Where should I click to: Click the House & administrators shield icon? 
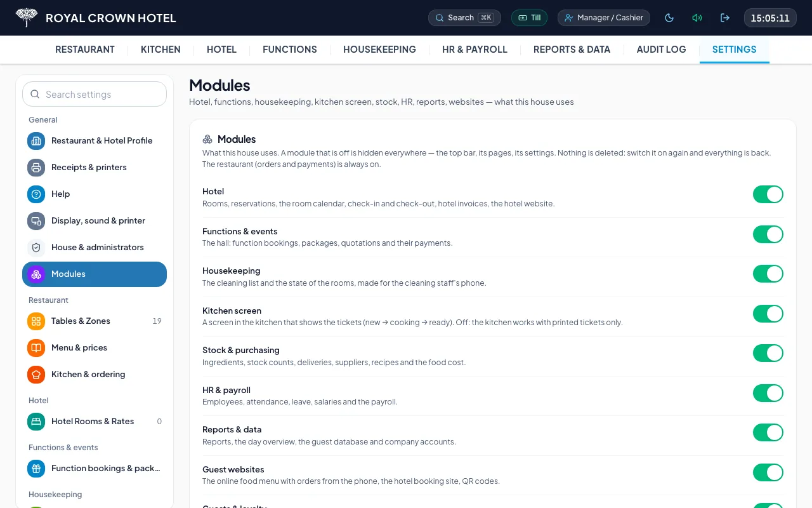click(36, 248)
